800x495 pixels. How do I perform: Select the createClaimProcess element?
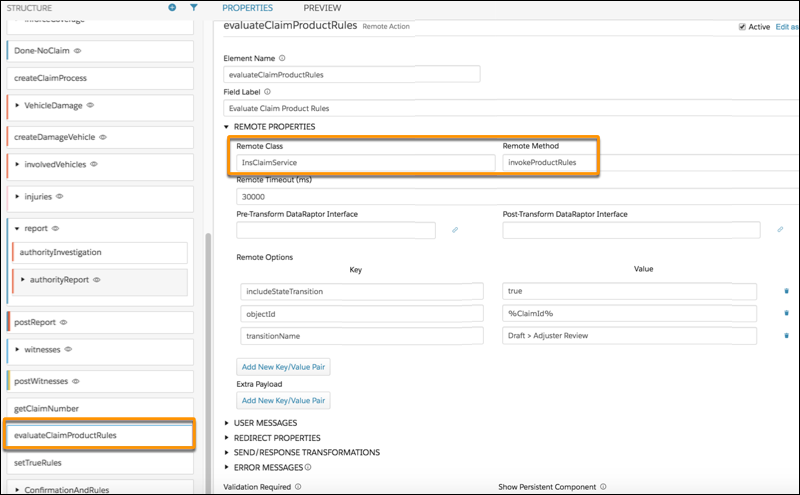tap(101, 78)
